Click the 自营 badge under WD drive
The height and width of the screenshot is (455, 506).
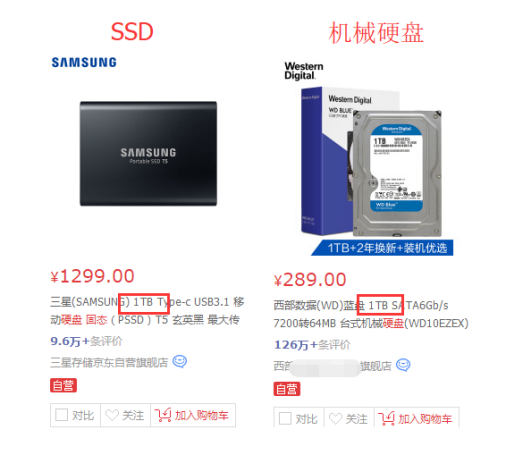[287, 389]
